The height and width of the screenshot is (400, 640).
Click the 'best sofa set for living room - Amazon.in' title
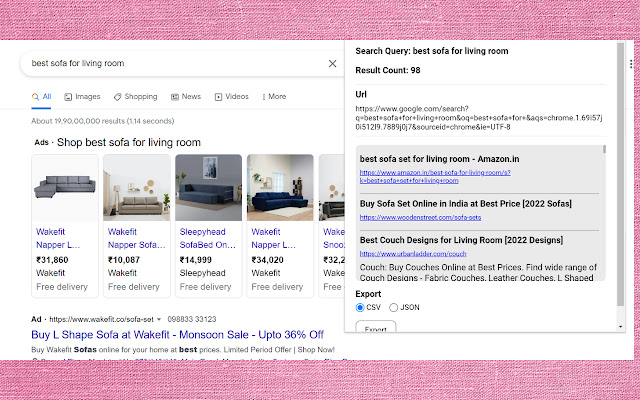tap(440, 159)
